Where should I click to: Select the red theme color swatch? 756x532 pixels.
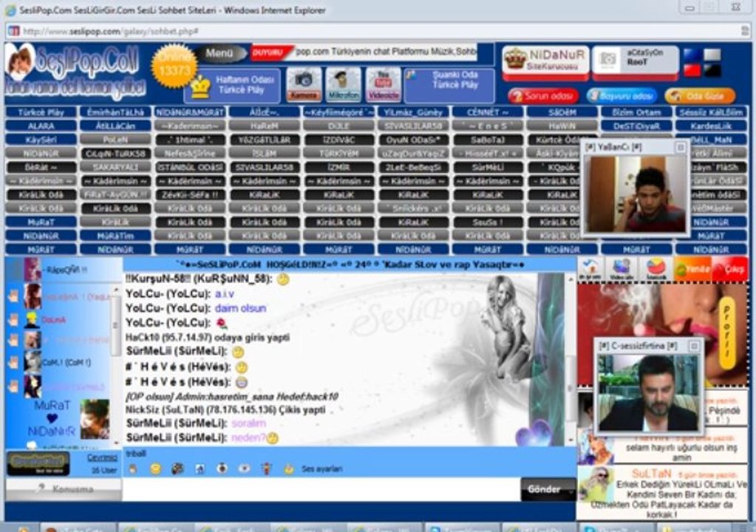692,71
